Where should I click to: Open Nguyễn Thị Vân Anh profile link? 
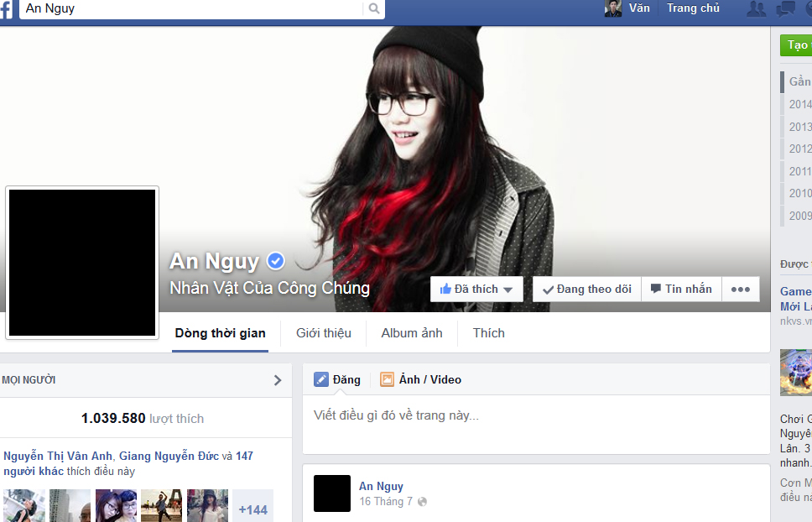[58, 457]
